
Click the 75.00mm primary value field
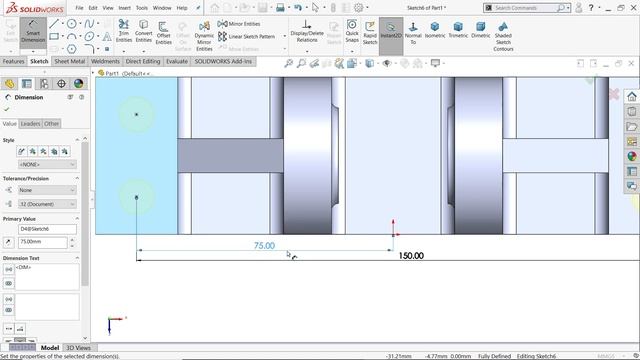(42, 242)
